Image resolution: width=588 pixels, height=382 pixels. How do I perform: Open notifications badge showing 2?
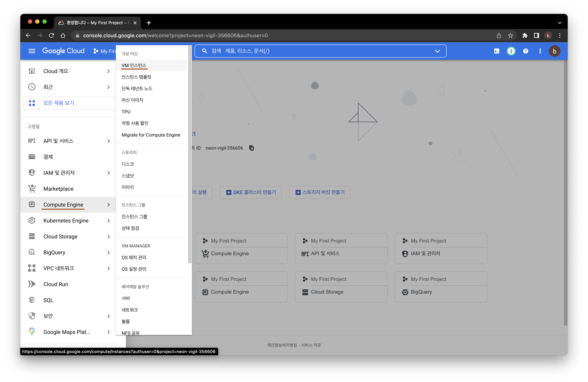point(511,51)
